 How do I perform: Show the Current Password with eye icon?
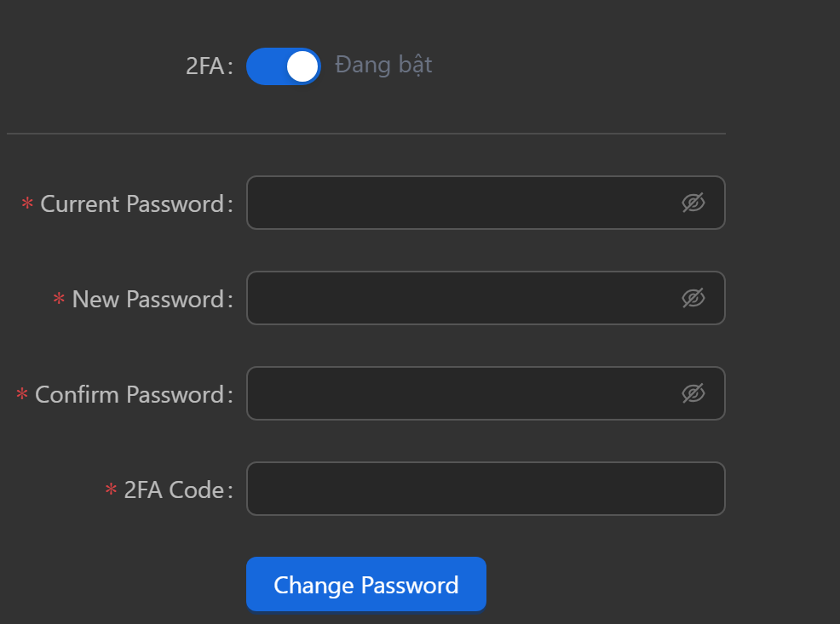click(693, 203)
